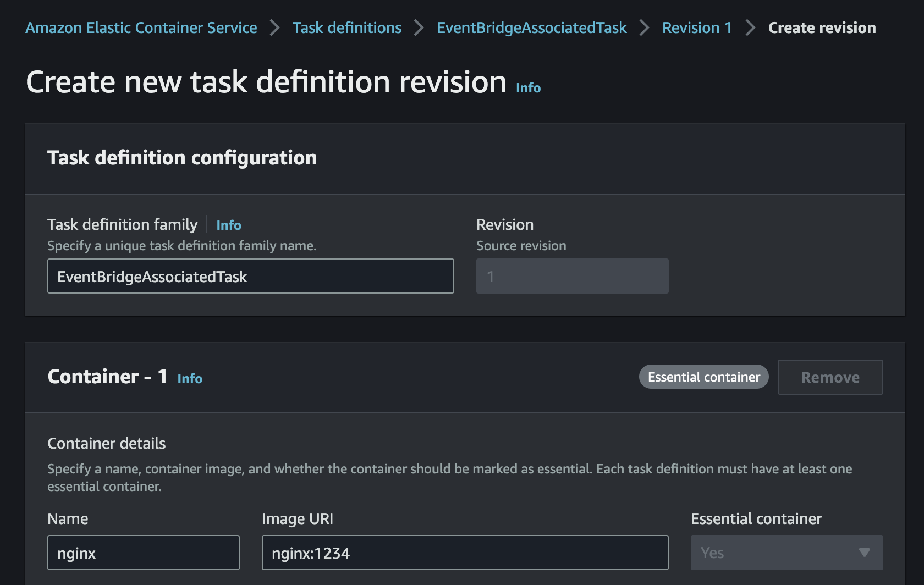Focus the container Name field nginx
Screen dimensions: 924x585
144,553
